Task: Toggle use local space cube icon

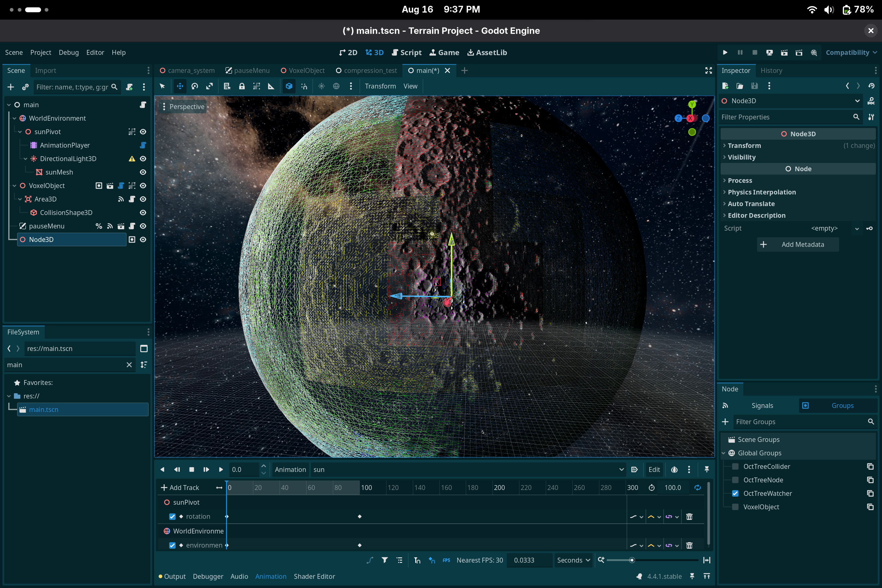Action: [289, 86]
